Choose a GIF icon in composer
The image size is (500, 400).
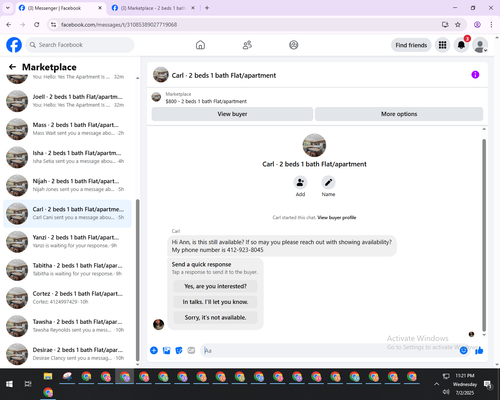point(191,350)
